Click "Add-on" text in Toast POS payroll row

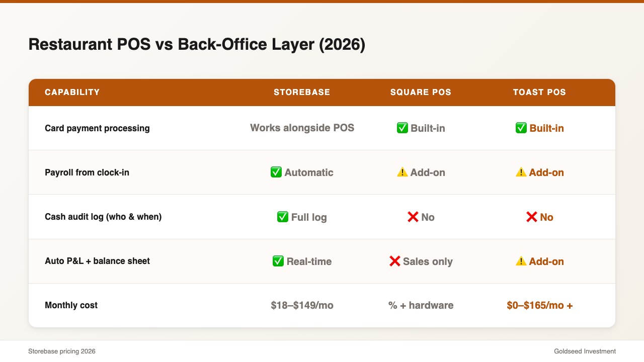(546, 172)
